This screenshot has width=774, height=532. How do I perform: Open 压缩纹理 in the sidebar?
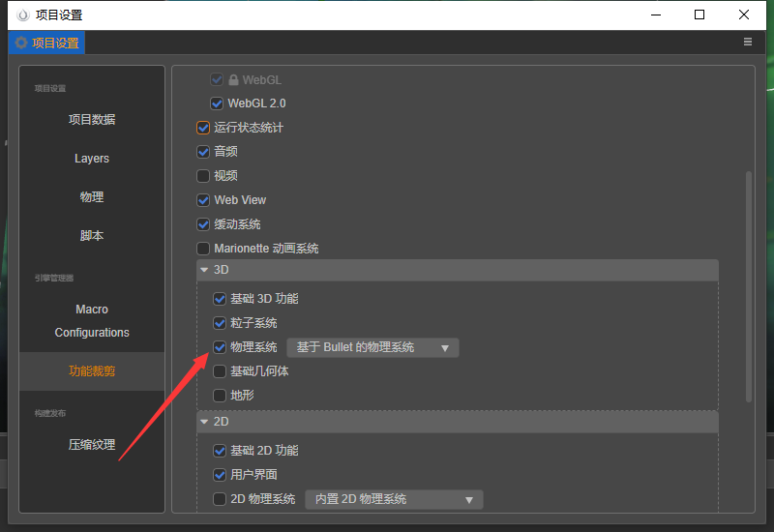click(x=92, y=445)
